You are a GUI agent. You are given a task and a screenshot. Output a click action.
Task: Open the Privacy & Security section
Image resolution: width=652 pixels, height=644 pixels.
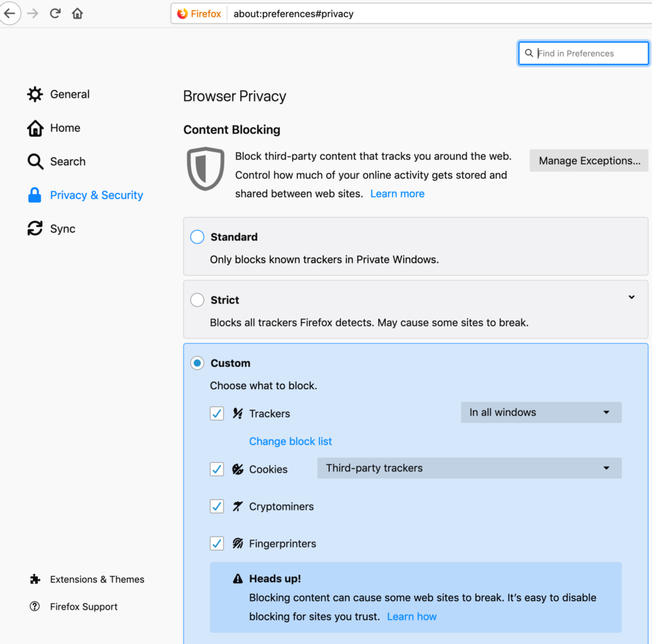[96, 195]
